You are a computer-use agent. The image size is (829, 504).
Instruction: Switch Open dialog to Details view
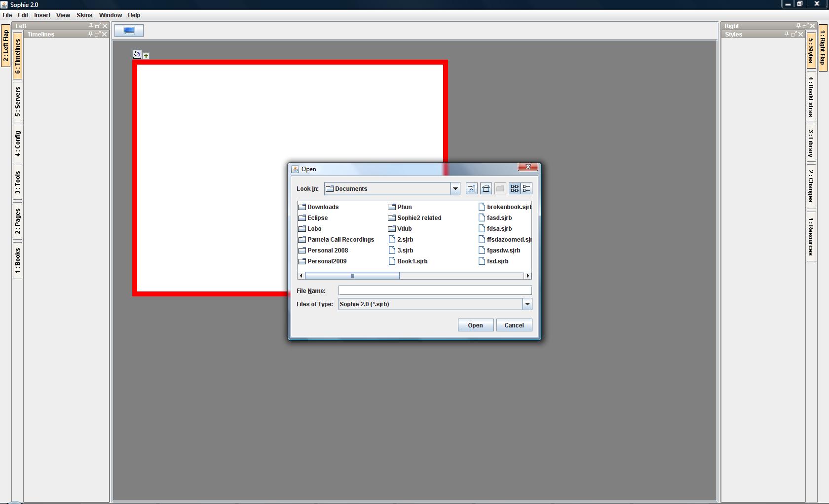coord(527,188)
